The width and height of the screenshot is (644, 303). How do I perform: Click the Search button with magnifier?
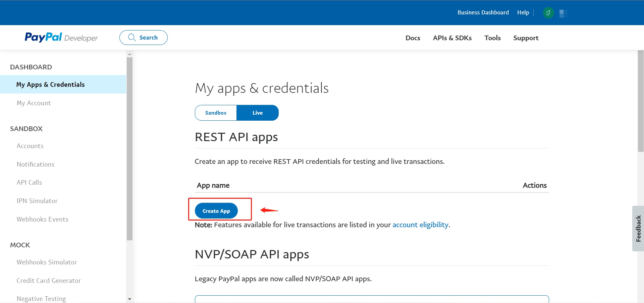click(144, 38)
